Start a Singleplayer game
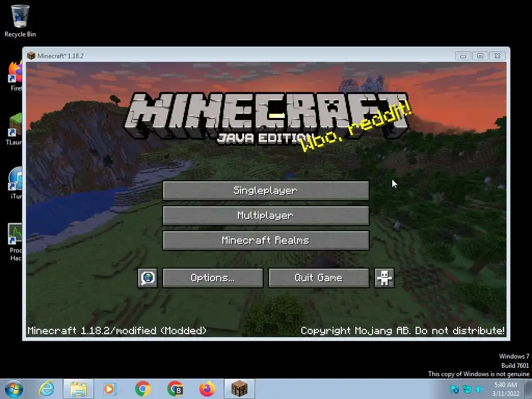The width and height of the screenshot is (532, 399). [265, 191]
